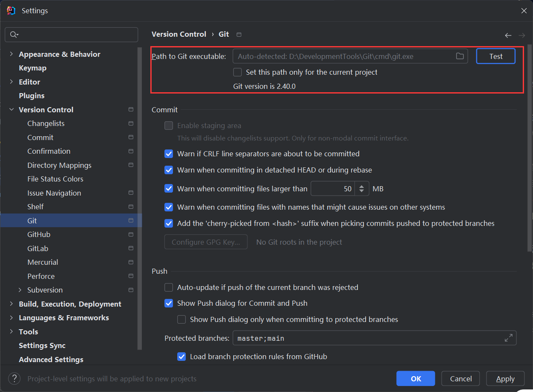This screenshot has height=392, width=533.
Task: Click in the settings search field
Action: coord(71,35)
